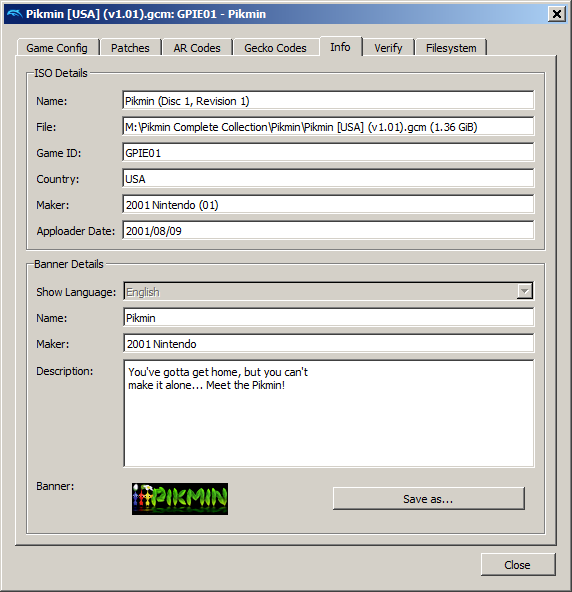Click the Game ID field GPIE01
Viewport: 572px width, 592px height.
[x=328, y=153]
